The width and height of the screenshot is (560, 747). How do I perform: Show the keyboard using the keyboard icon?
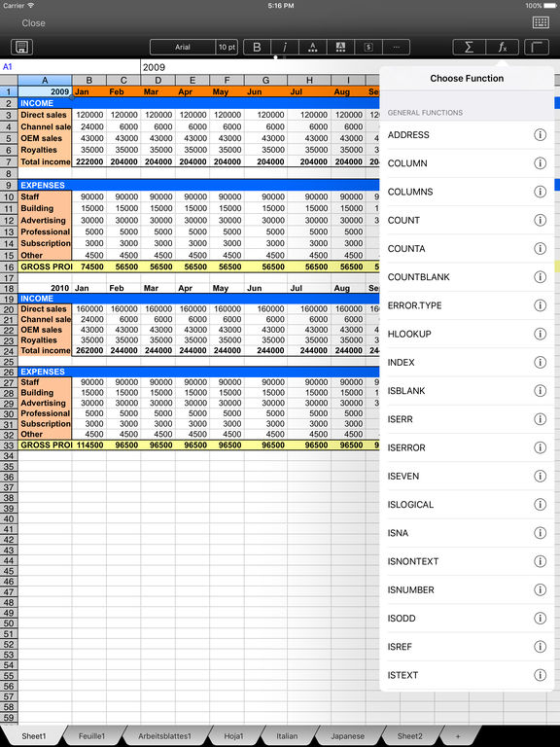pyautogui.click(x=541, y=22)
